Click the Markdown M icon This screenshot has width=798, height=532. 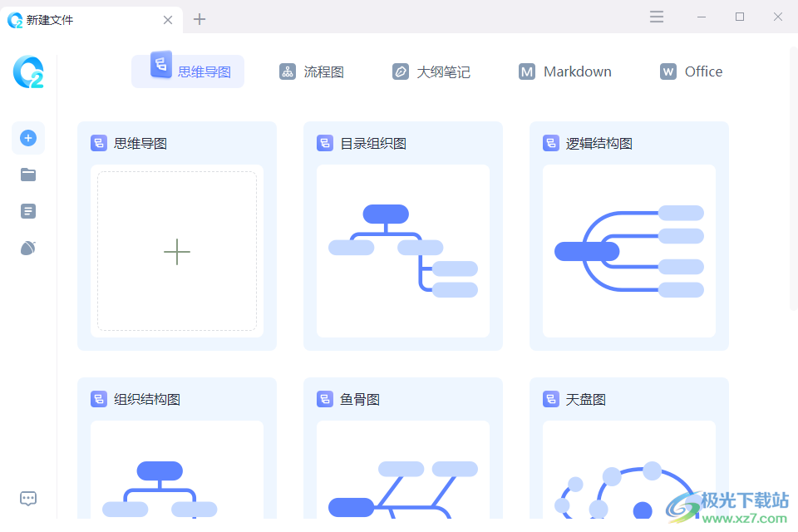(527, 71)
